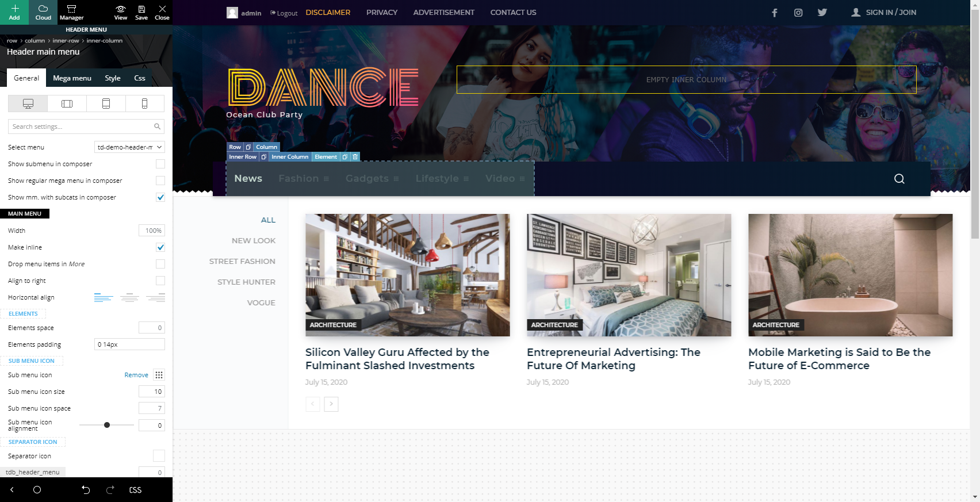Toggle Show submenu in composer
This screenshot has width=980, height=502.
pyautogui.click(x=160, y=164)
